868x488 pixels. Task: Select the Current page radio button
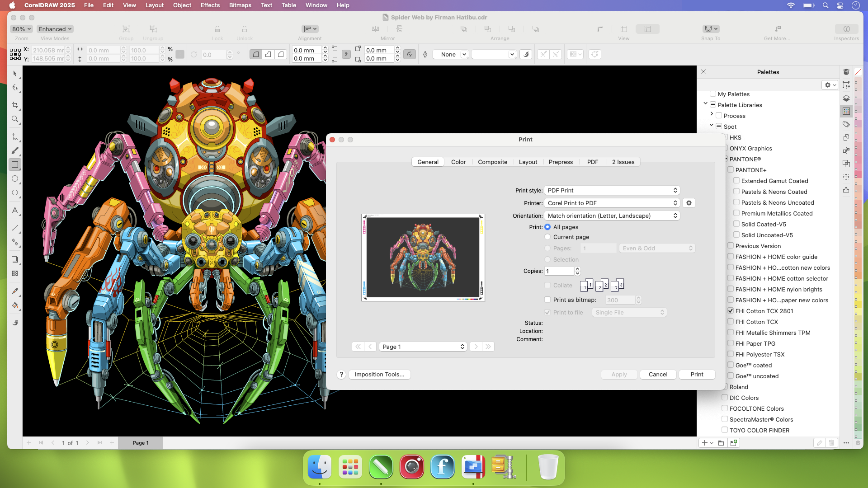[x=547, y=237]
